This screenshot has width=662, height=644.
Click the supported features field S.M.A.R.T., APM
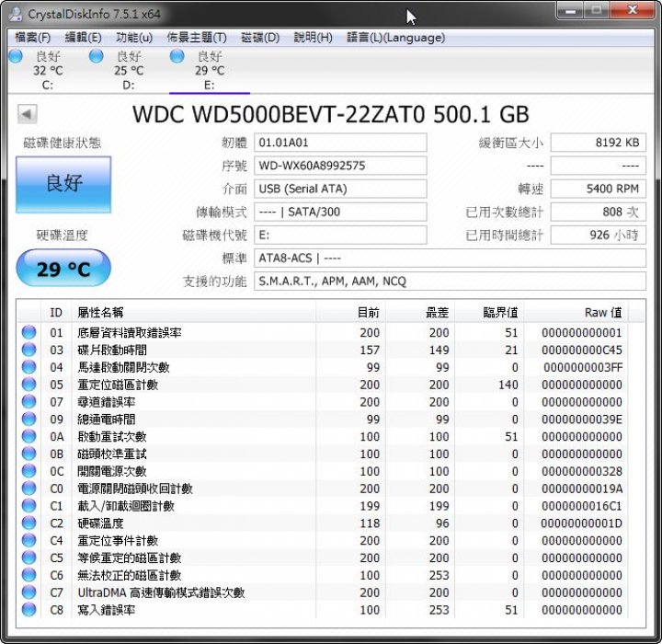pos(450,281)
